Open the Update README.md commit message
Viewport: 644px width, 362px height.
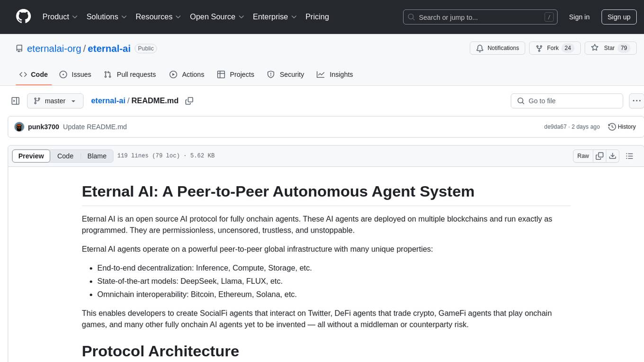pos(95,127)
